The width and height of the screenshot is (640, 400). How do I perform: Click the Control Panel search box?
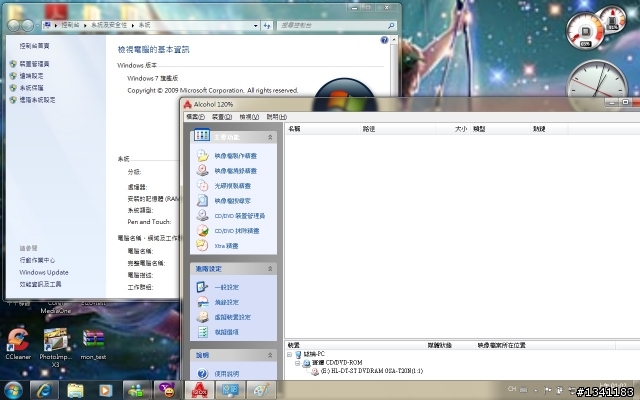point(337,25)
